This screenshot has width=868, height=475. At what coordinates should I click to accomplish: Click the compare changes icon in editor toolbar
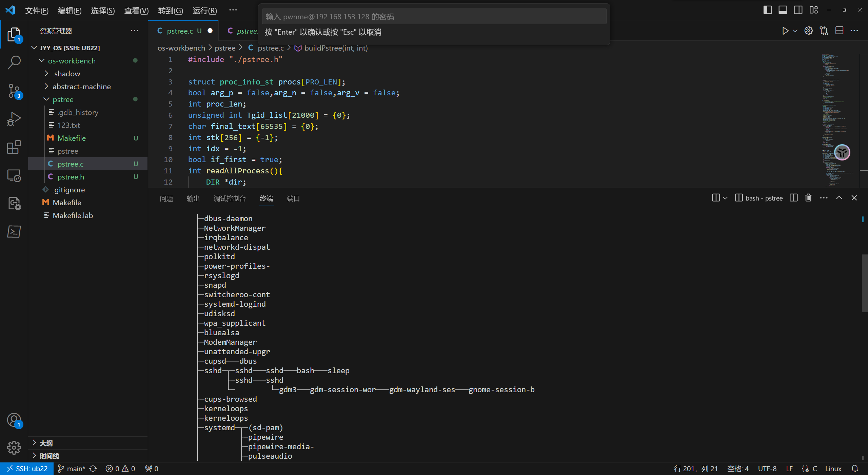click(824, 31)
